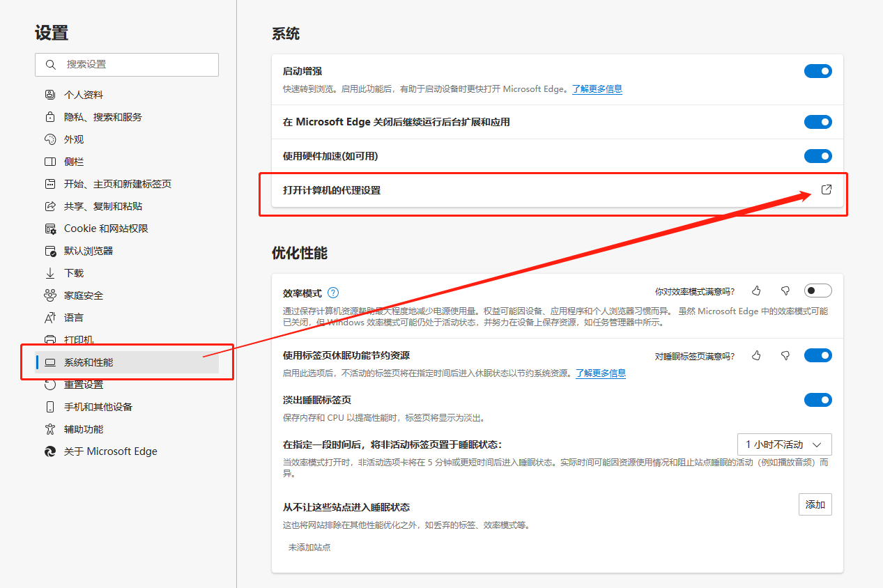Image resolution: width=883 pixels, height=588 pixels.
Task: Toggle 关闭后继续运行后台扩展和应用 switch
Action: [x=818, y=122]
